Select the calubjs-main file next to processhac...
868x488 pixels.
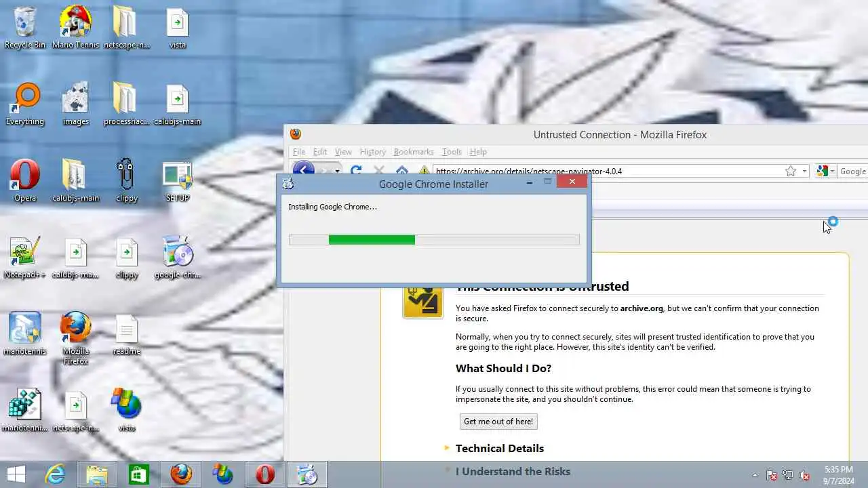click(177, 104)
